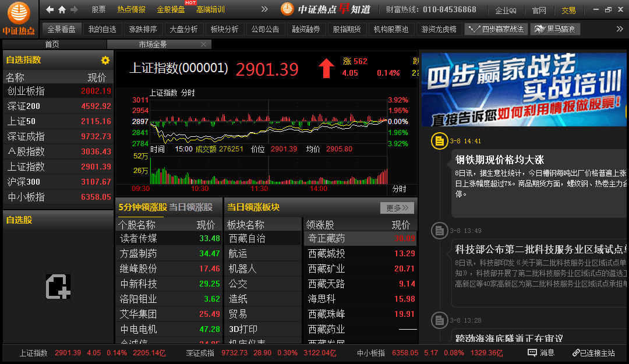The height and width of the screenshot is (364, 629).
Task: Click the back arrow navigation icon
Action: [50, 10]
